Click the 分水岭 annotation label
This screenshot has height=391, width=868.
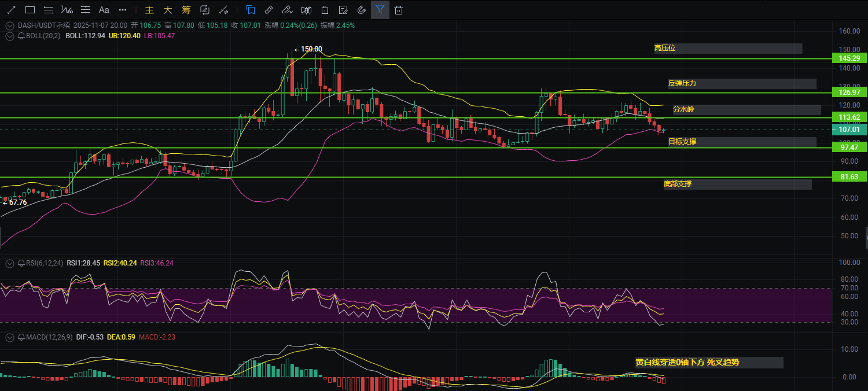(x=683, y=109)
